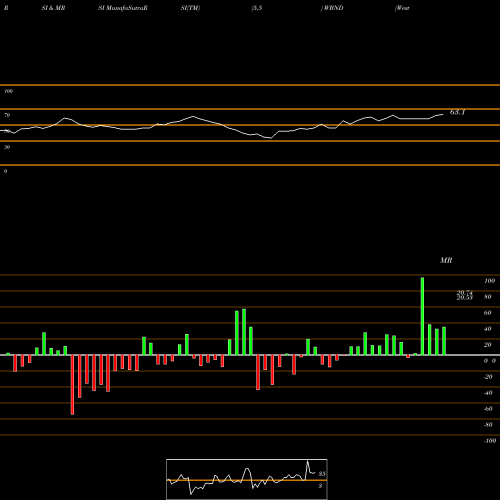Click the -20 label on the MR axis
Screen dimensions: 500x500
click(488, 377)
